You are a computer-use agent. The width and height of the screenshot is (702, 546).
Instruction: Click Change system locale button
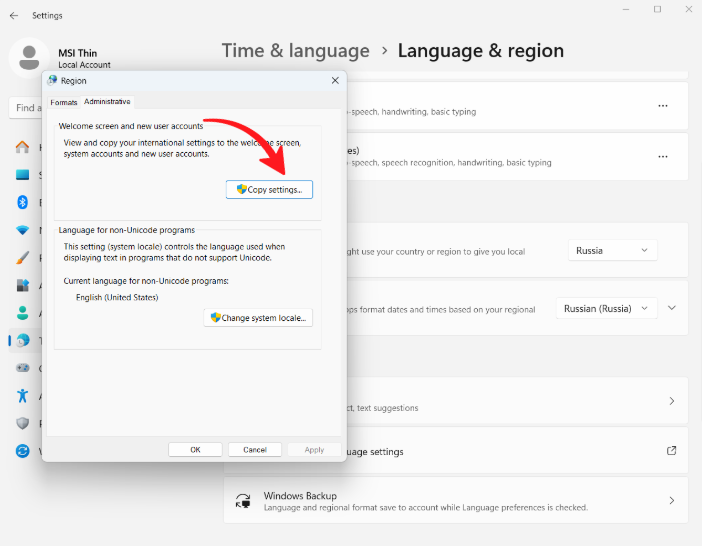click(258, 318)
